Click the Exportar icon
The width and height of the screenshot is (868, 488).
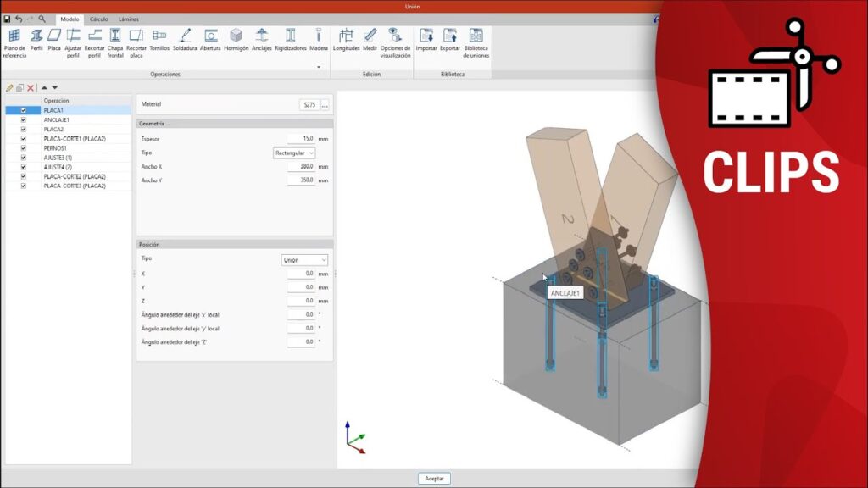point(450,40)
